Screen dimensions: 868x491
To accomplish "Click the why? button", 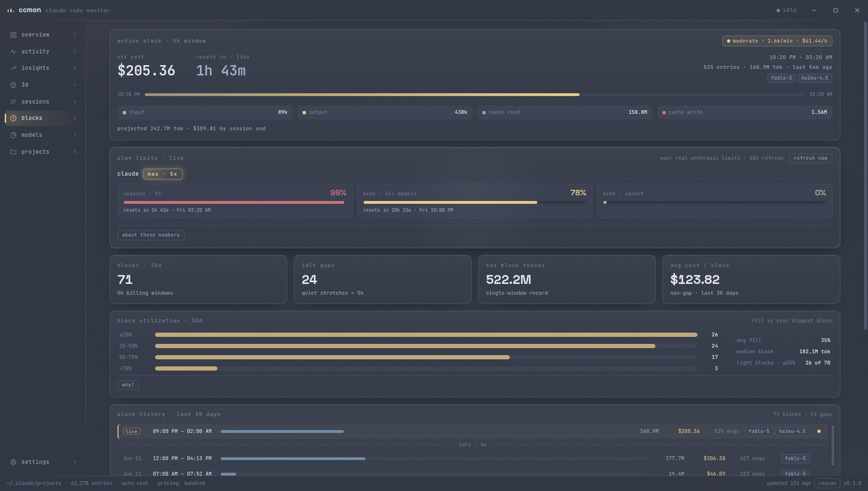I will (128, 385).
